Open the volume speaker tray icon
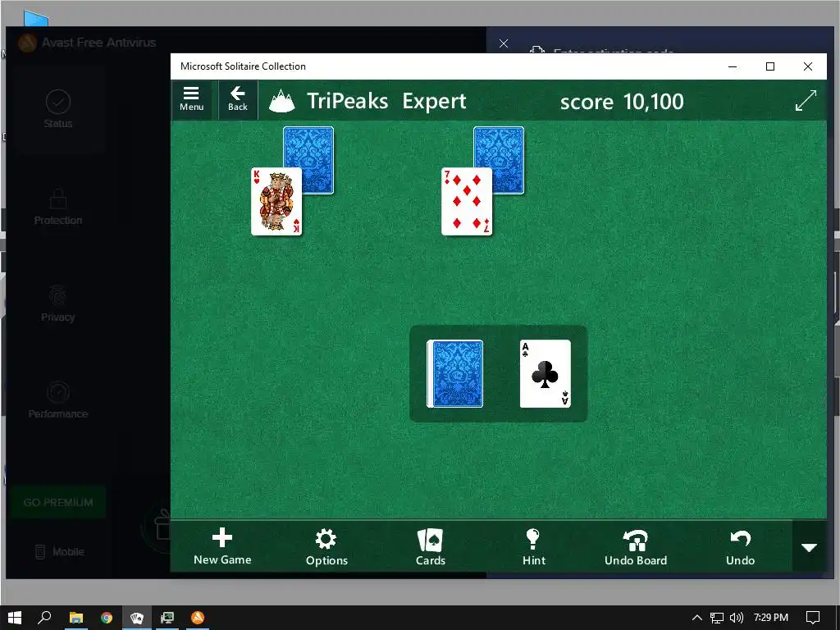 coord(737,618)
